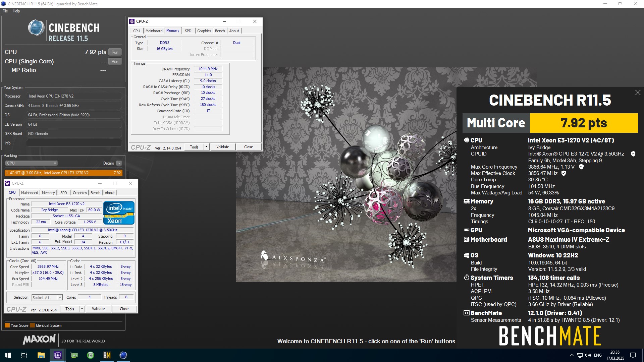Screen dimensions: 644x362
Task: Open SPD tab in lower CPU-Z window
Action: (x=63, y=193)
